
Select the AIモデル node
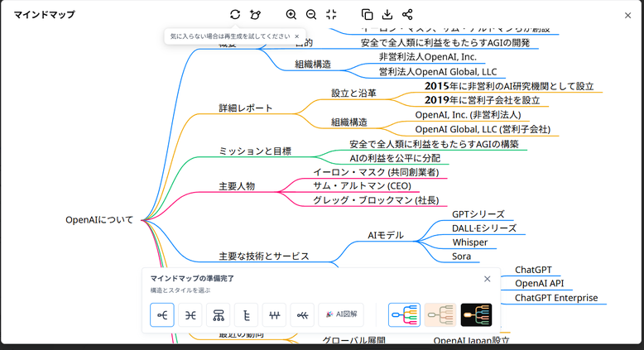[385, 235]
